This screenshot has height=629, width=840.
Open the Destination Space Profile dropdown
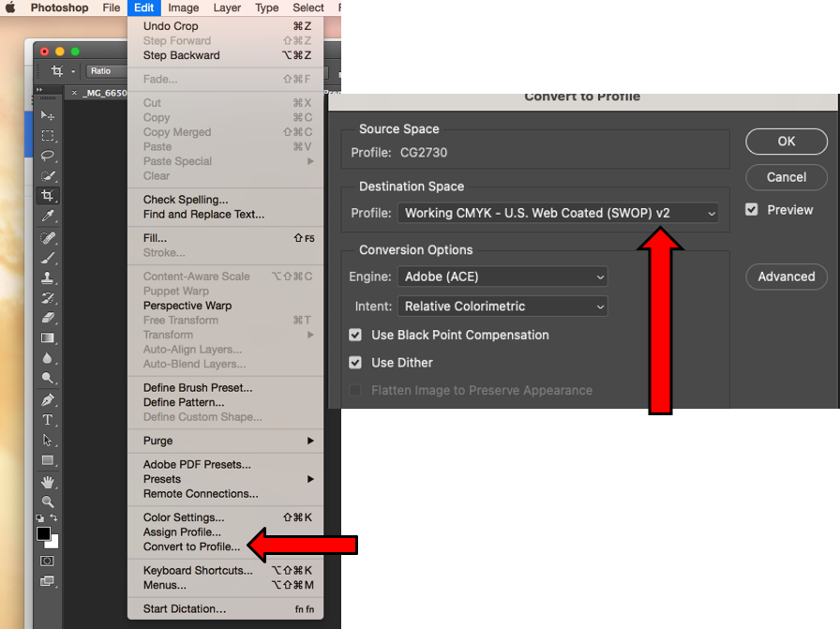(x=558, y=213)
